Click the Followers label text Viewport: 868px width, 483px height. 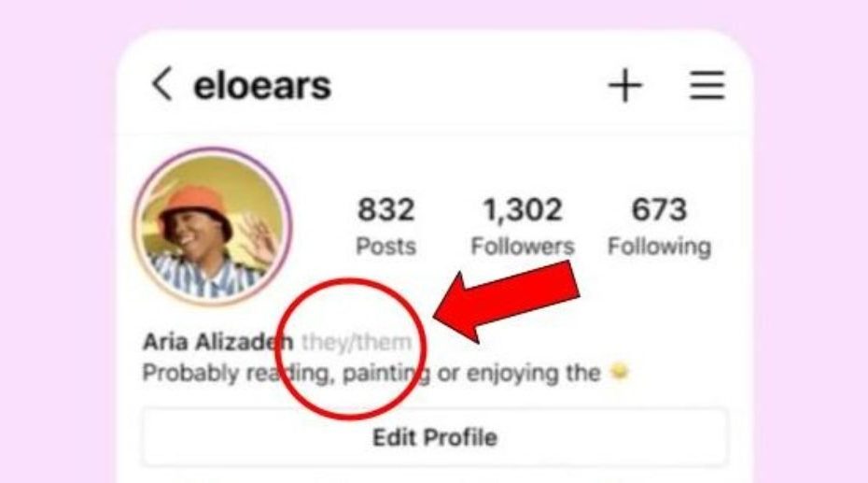click(522, 247)
